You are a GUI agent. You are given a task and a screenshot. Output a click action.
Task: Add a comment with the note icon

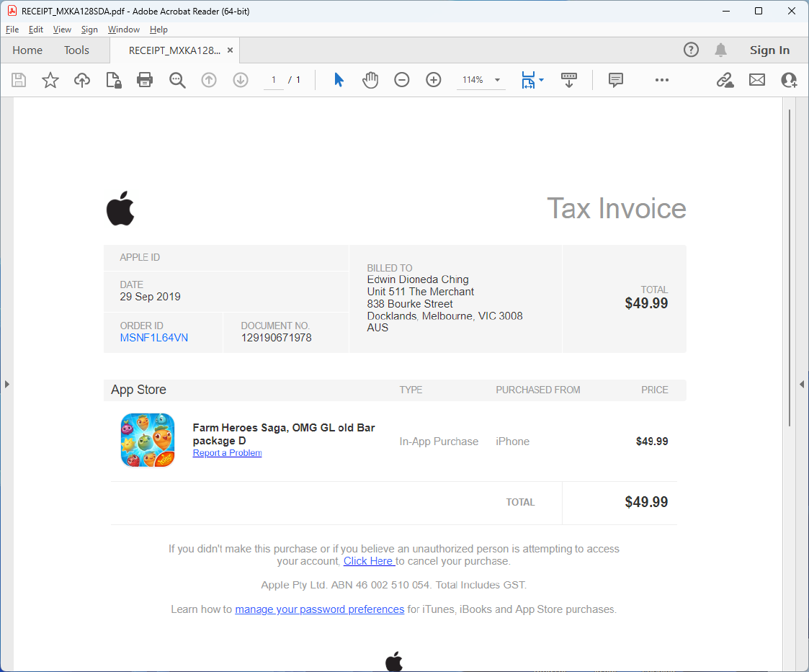pyautogui.click(x=615, y=80)
